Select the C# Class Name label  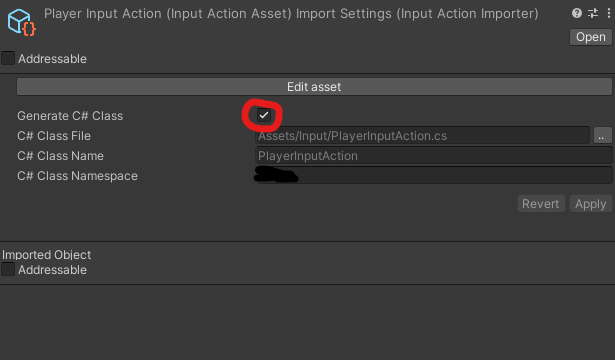pyautogui.click(x=60, y=156)
